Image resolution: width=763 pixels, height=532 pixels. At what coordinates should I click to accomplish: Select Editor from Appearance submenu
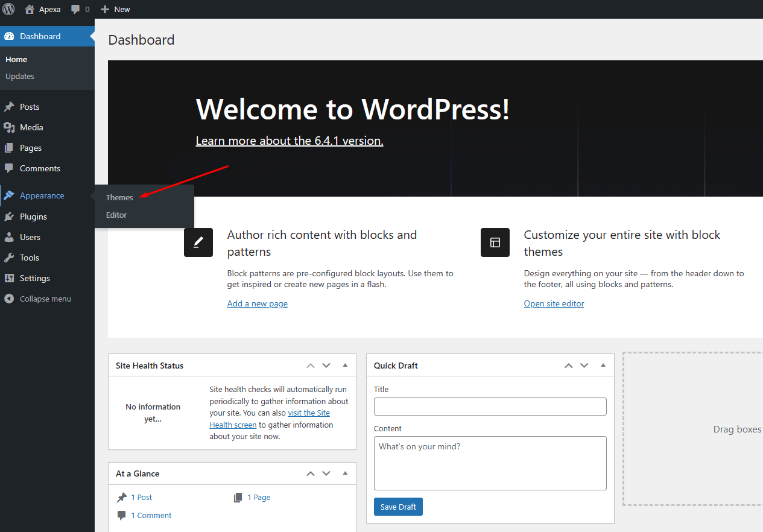[116, 215]
